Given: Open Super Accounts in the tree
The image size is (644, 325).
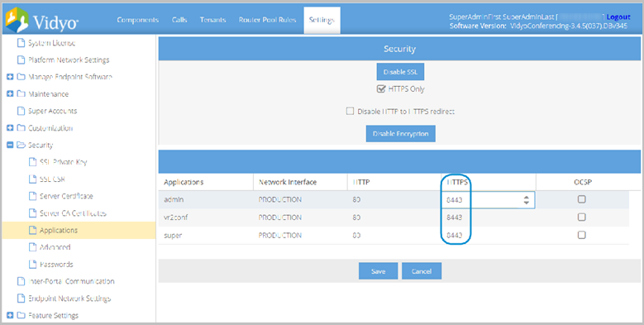Looking at the screenshot, I should (52, 111).
